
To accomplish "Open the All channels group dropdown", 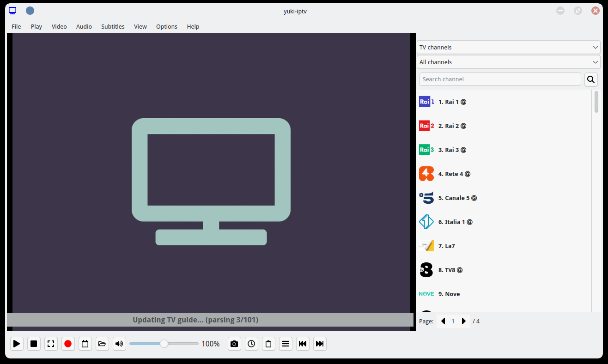I will pos(509,62).
